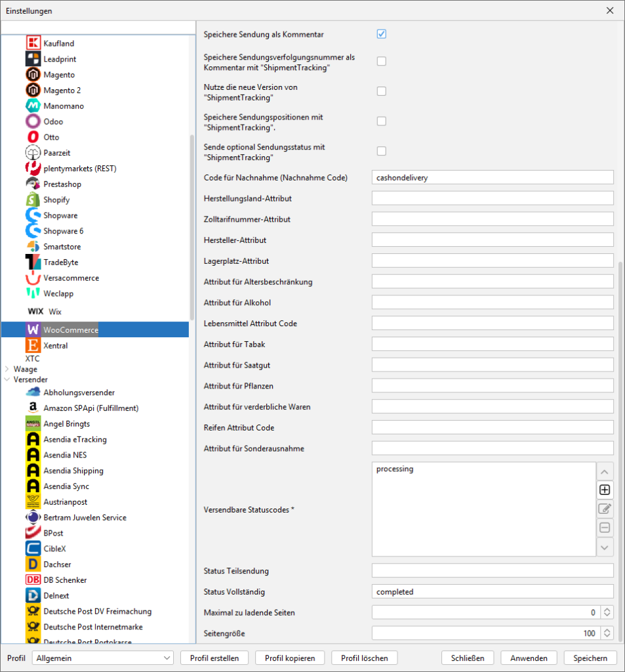Viewport: 625px width, 672px height.
Task: Click the Kaufland icon in the list
Action: point(33,43)
